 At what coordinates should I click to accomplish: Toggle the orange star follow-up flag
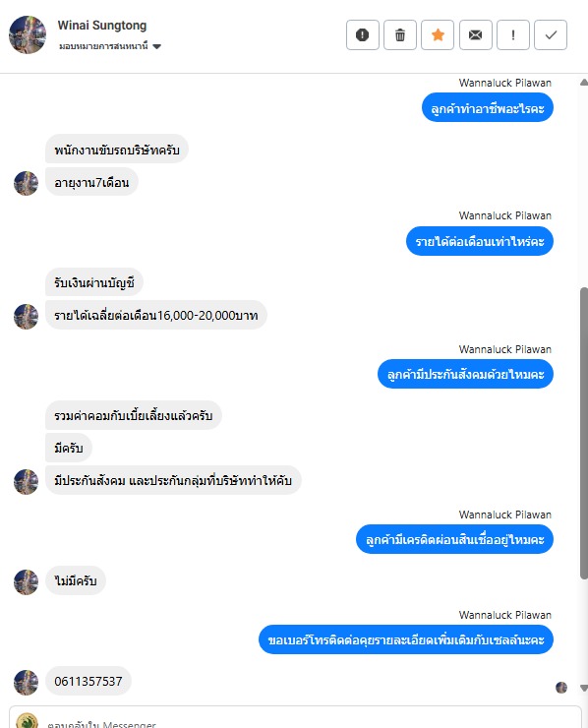(x=438, y=34)
